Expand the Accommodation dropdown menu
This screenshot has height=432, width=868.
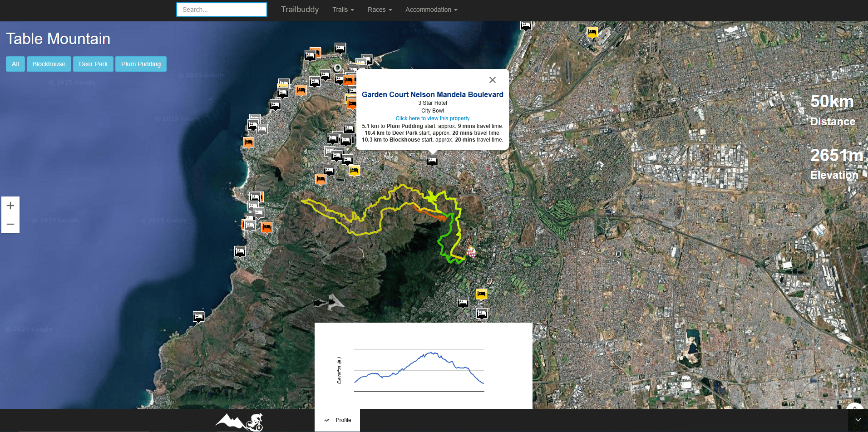pyautogui.click(x=431, y=10)
